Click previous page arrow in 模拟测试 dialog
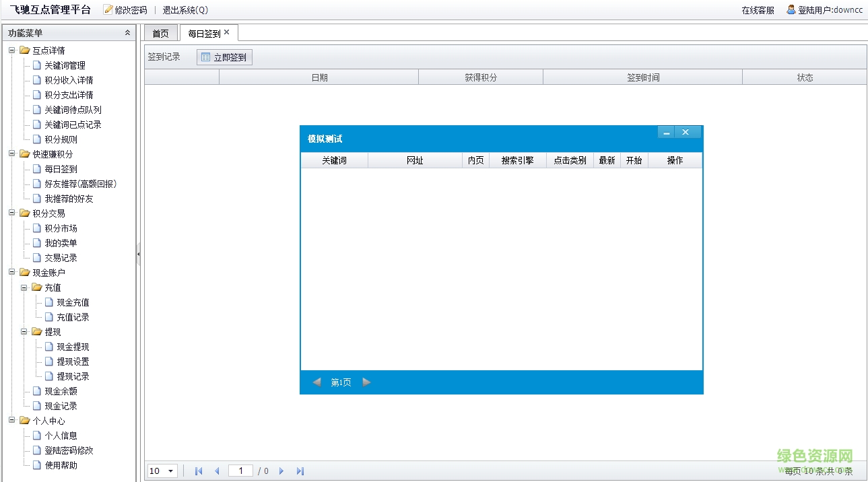Viewport: 868px width, 482px height. (316, 382)
